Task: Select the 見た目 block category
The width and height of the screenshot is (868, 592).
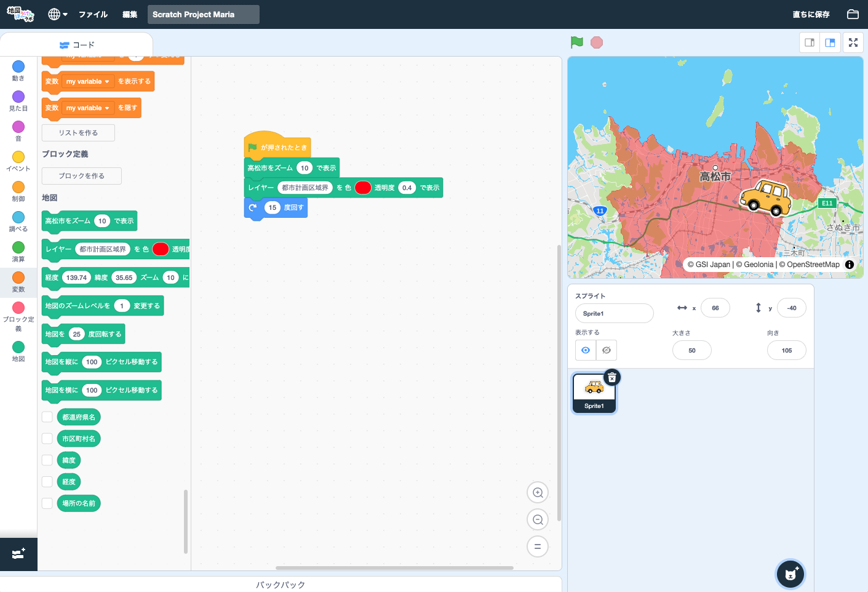Action: pos(18,101)
